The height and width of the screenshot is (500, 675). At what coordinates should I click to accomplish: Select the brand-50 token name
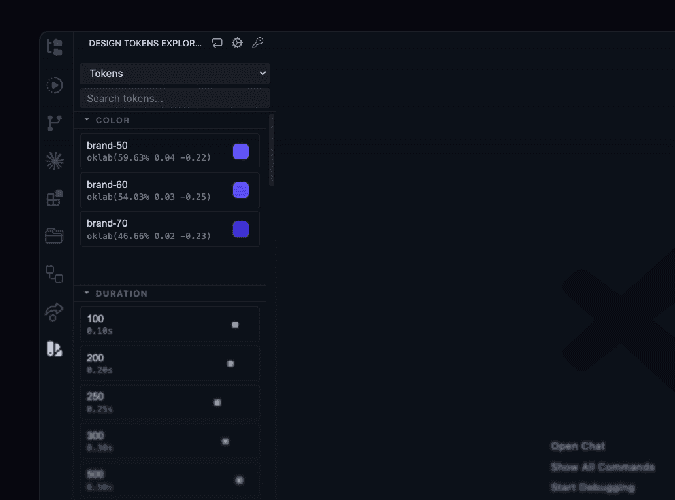[107, 146]
